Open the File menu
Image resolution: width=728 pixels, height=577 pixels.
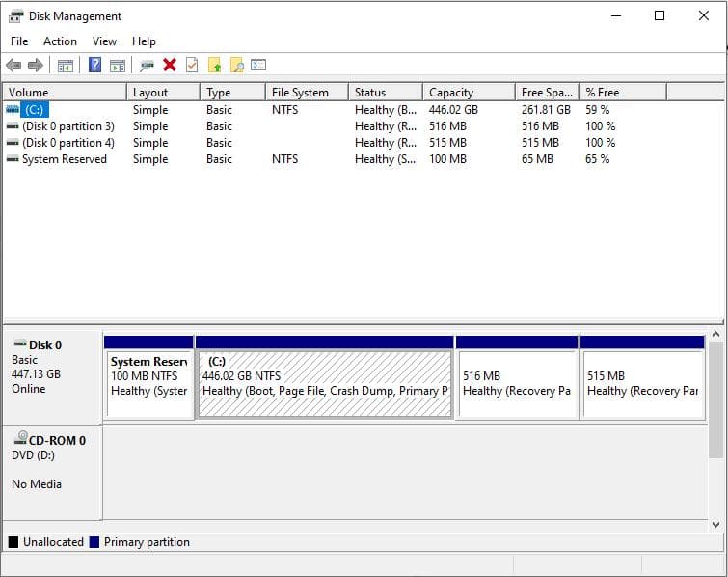(x=19, y=41)
